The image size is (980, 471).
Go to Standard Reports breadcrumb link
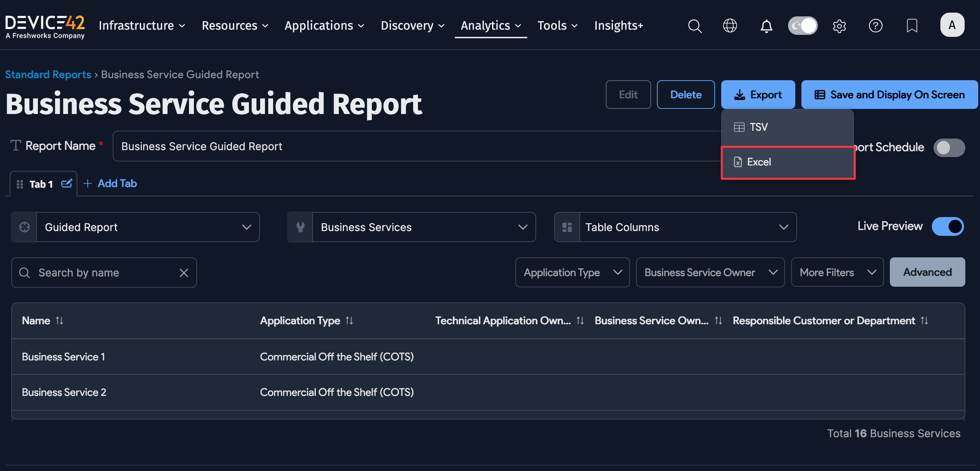pyautogui.click(x=48, y=74)
